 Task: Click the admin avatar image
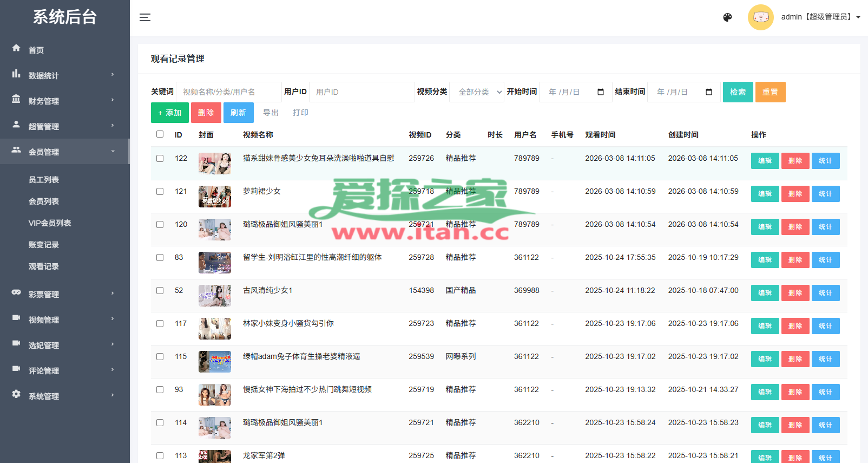[760, 17]
